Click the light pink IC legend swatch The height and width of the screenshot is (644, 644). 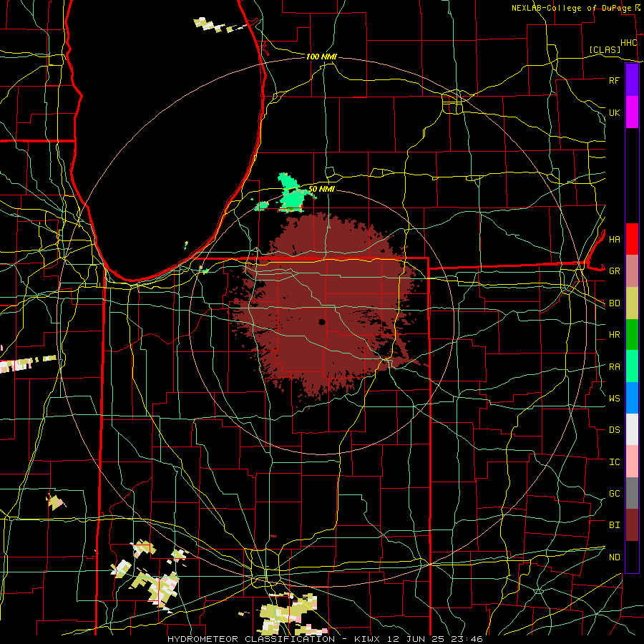point(632,462)
